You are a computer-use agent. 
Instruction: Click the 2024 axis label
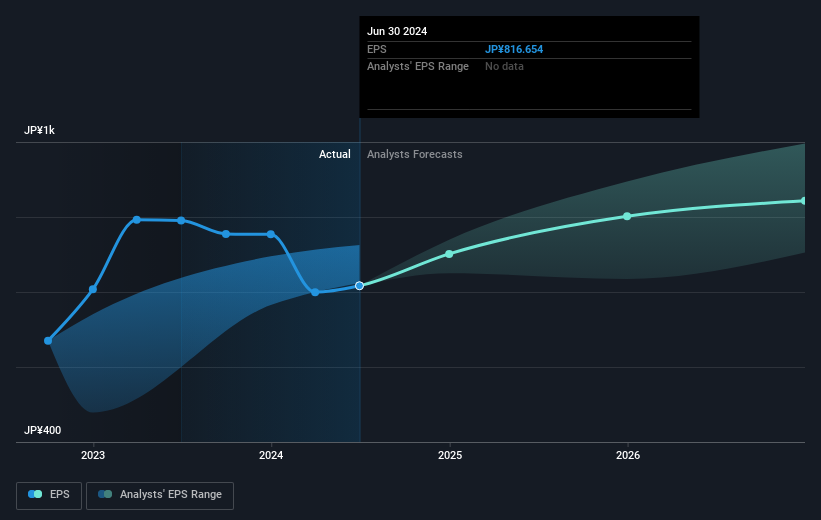271,455
